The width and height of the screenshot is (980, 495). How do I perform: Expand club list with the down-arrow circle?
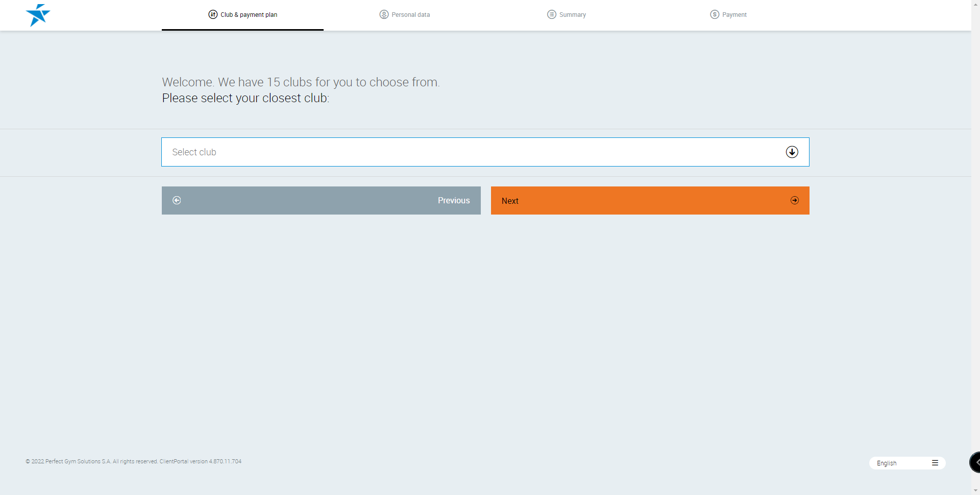click(792, 152)
